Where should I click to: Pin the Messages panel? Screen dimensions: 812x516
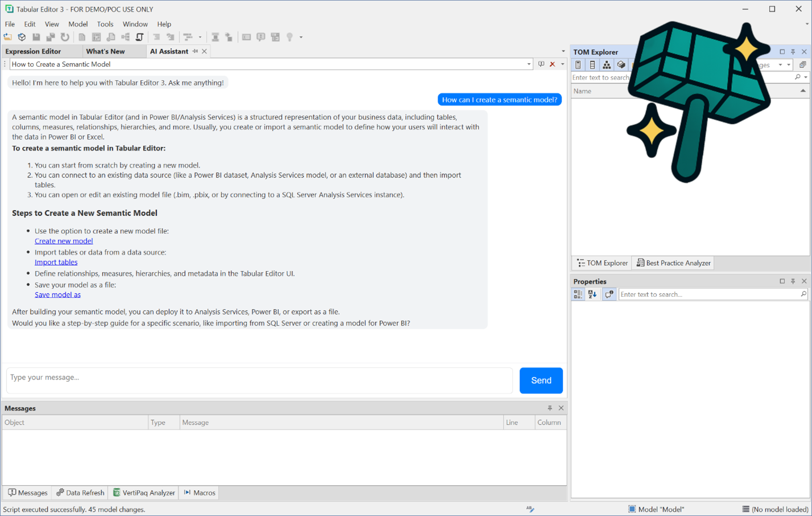(549, 408)
